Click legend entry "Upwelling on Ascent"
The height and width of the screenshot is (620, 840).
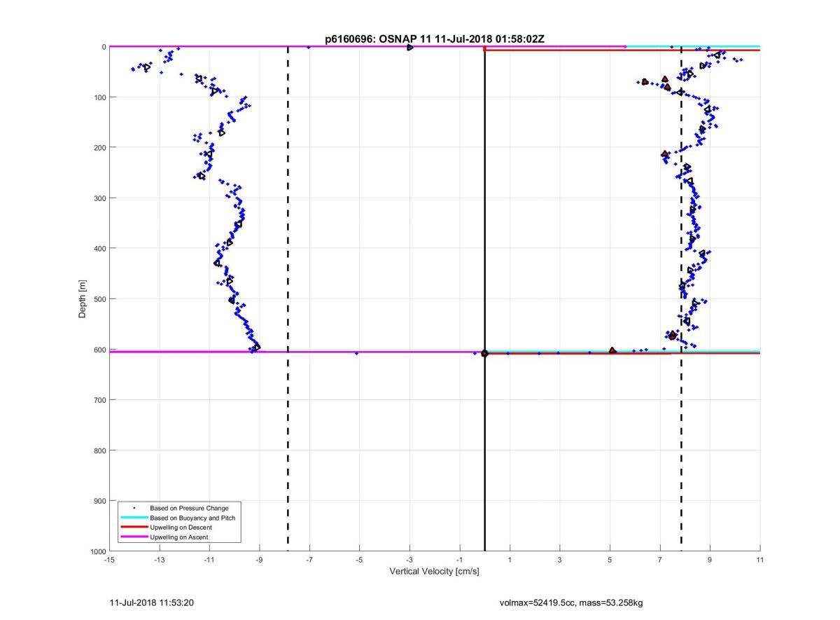178,537
